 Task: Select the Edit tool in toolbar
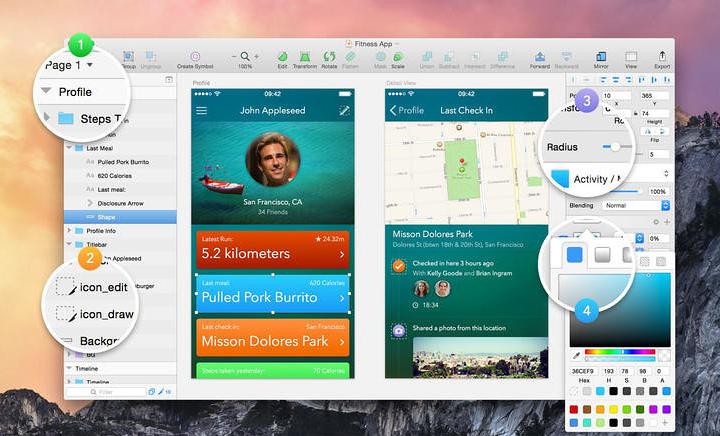pos(282,55)
